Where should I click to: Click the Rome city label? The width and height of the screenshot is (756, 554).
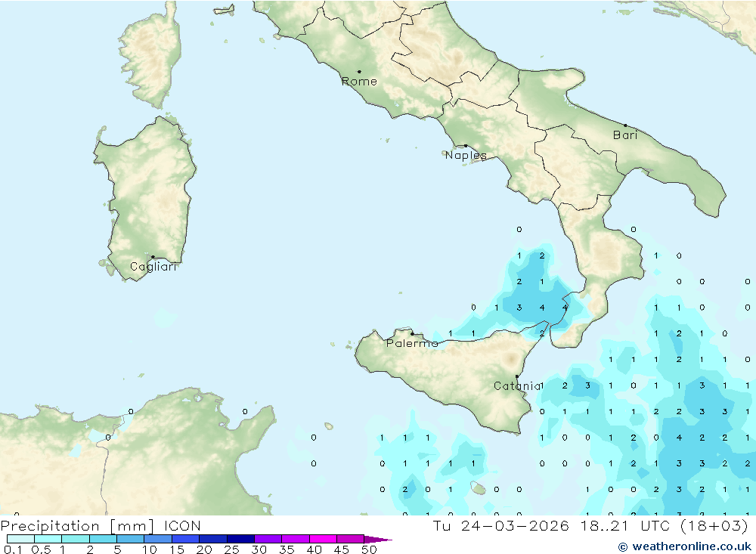click(359, 82)
